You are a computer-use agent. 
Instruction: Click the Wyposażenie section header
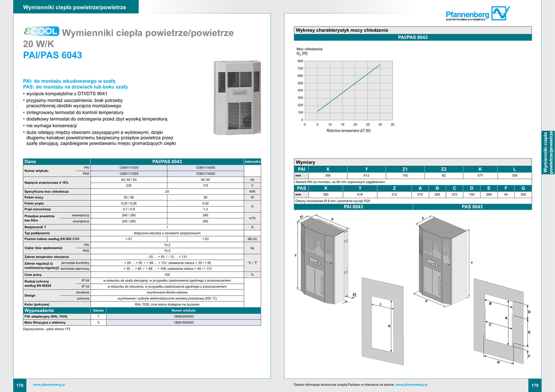40,310
